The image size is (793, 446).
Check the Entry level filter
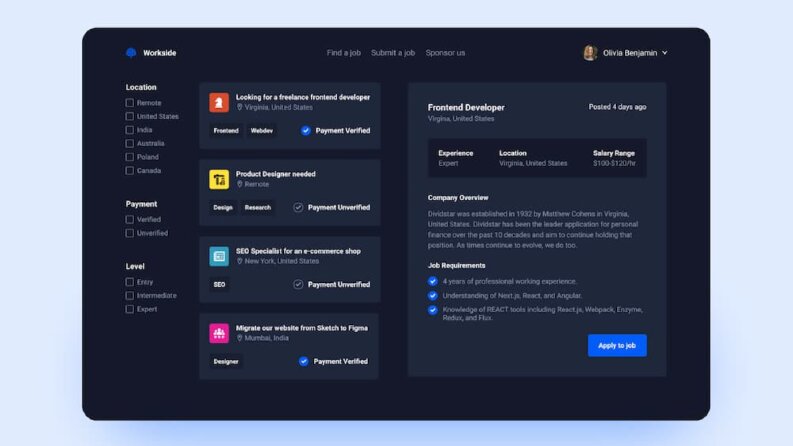click(x=129, y=282)
